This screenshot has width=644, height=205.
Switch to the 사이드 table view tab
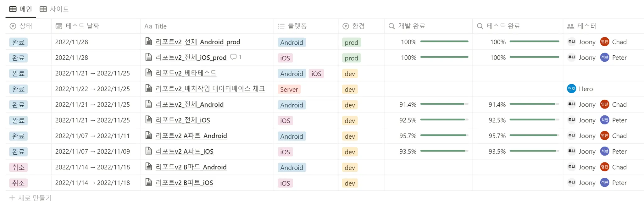point(54,9)
